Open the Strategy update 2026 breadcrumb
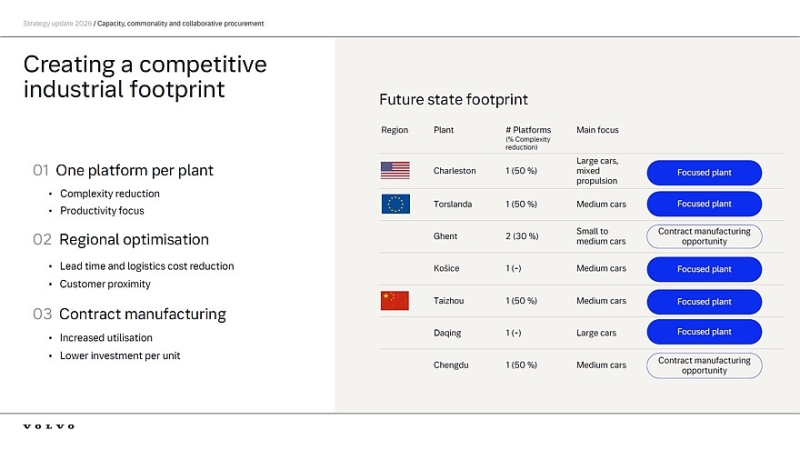800x450 pixels. click(x=58, y=23)
